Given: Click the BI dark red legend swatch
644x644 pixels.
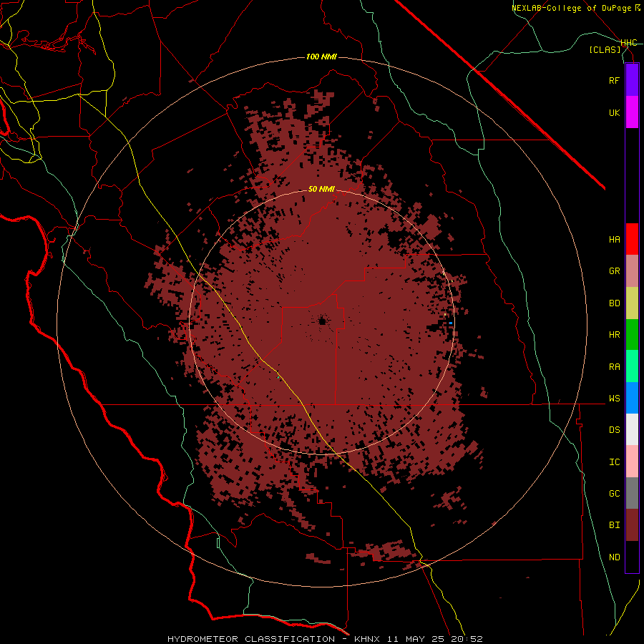Looking at the screenshot, I should [x=632, y=525].
